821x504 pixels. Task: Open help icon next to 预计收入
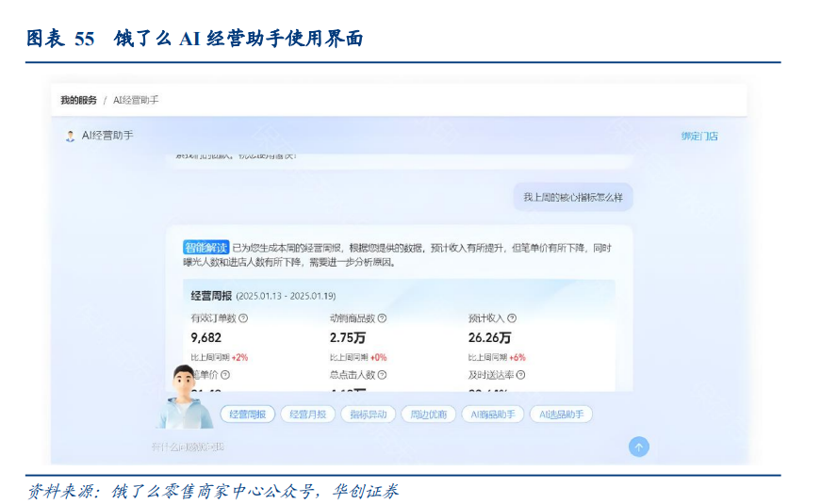pyautogui.click(x=512, y=317)
